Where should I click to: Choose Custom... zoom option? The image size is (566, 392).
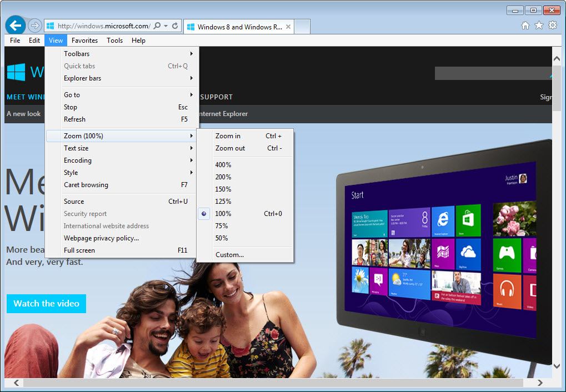245,255
